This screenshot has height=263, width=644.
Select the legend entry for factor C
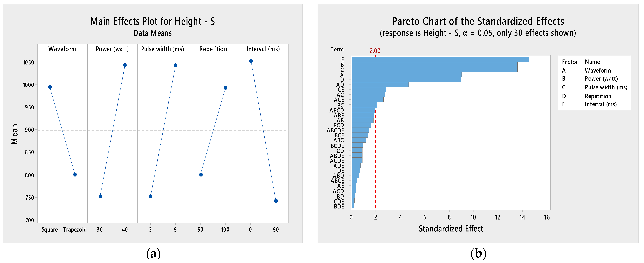[x=595, y=87]
